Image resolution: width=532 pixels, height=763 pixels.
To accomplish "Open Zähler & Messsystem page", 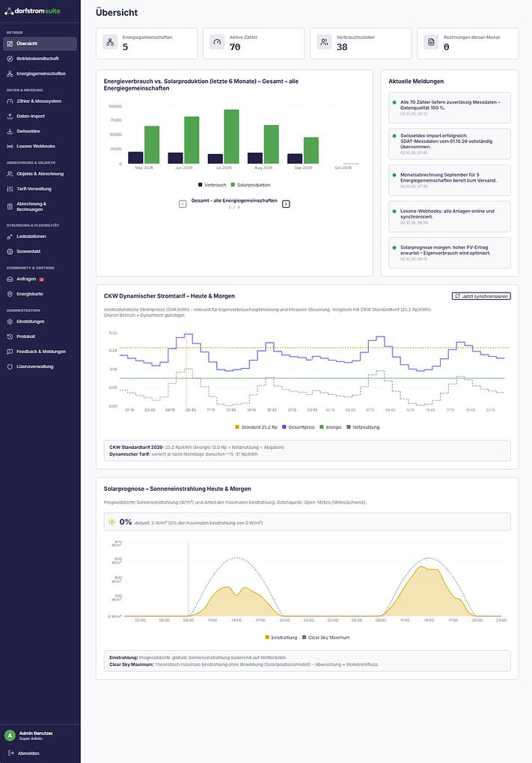I will (40, 101).
